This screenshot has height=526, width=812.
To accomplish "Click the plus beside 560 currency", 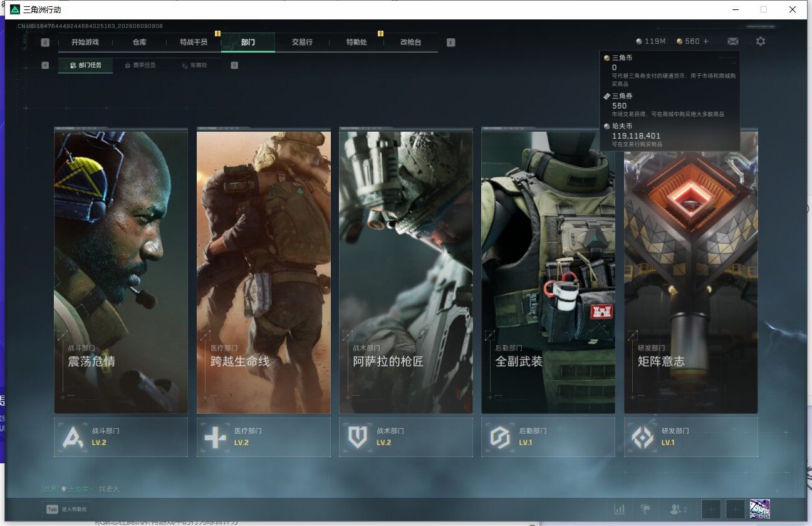I will 706,41.
